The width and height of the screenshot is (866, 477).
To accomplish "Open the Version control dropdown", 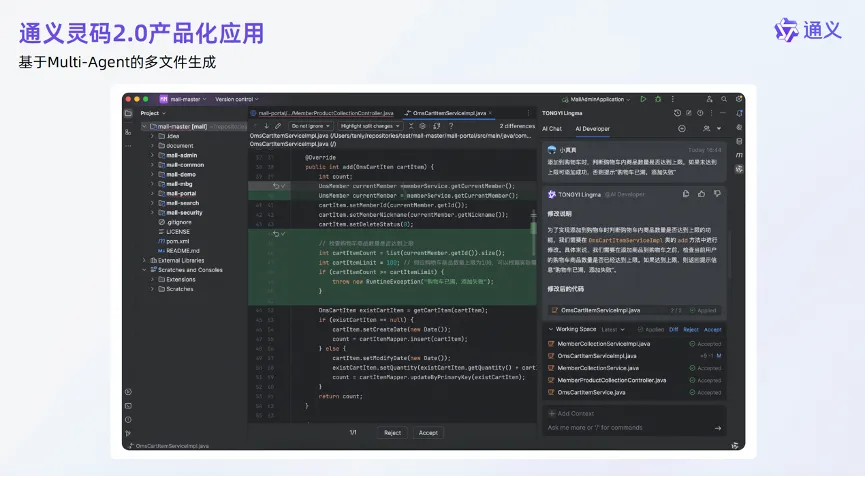I will (x=237, y=99).
